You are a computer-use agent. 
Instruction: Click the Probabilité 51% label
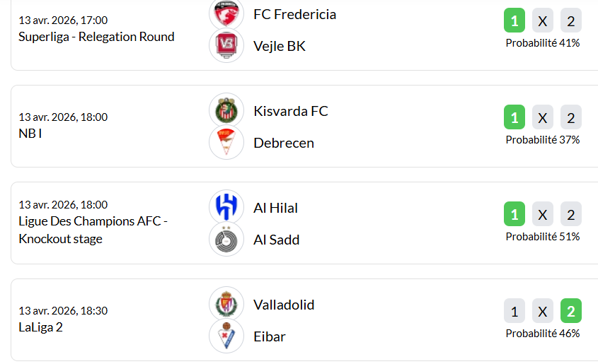tap(543, 237)
